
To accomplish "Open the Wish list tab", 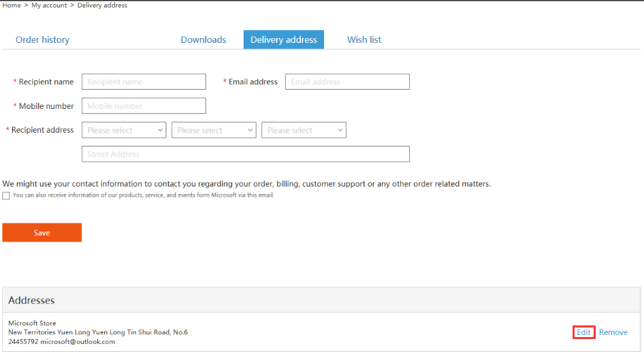I will 364,40.
